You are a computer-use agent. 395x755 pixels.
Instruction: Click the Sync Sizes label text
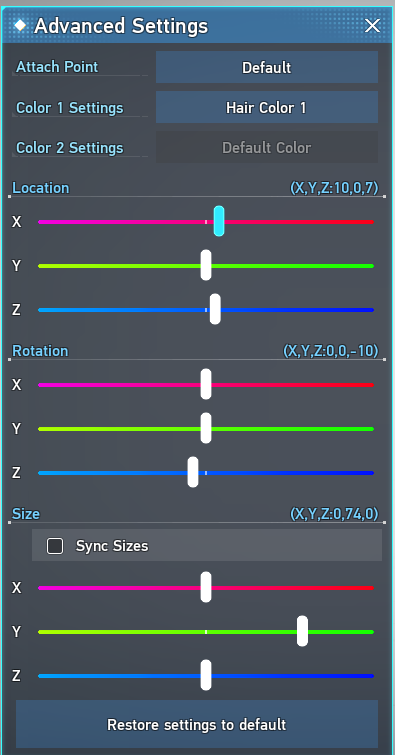pyautogui.click(x=112, y=546)
